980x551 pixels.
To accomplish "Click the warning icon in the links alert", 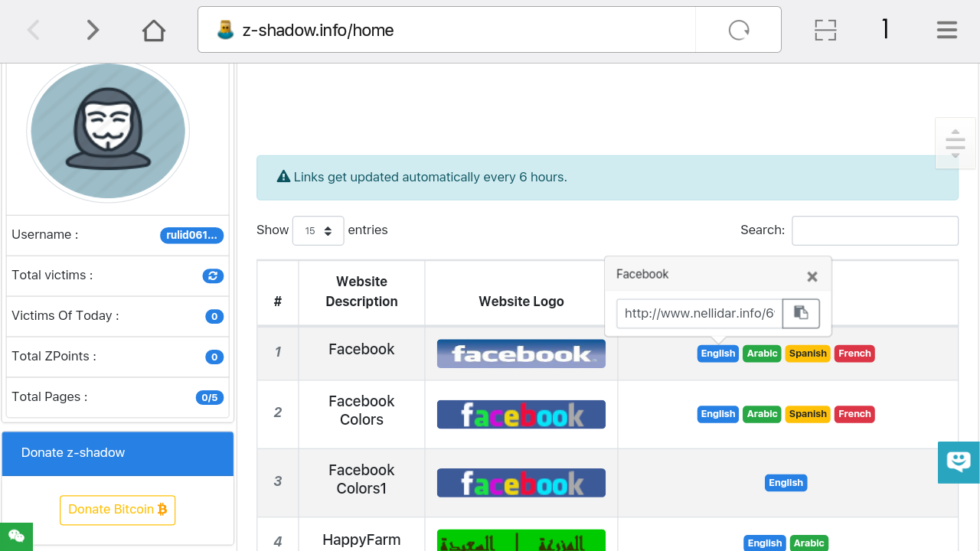I will (x=283, y=177).
